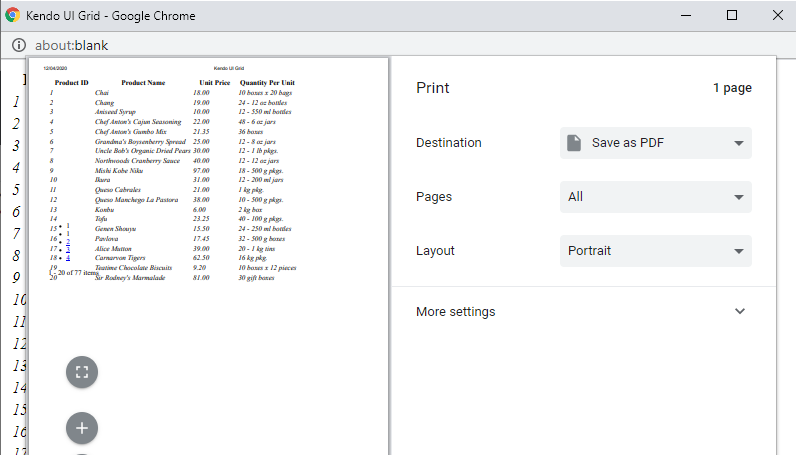Open the Destination dropdown
Viewport: 796px width, 455px height.
656,143
